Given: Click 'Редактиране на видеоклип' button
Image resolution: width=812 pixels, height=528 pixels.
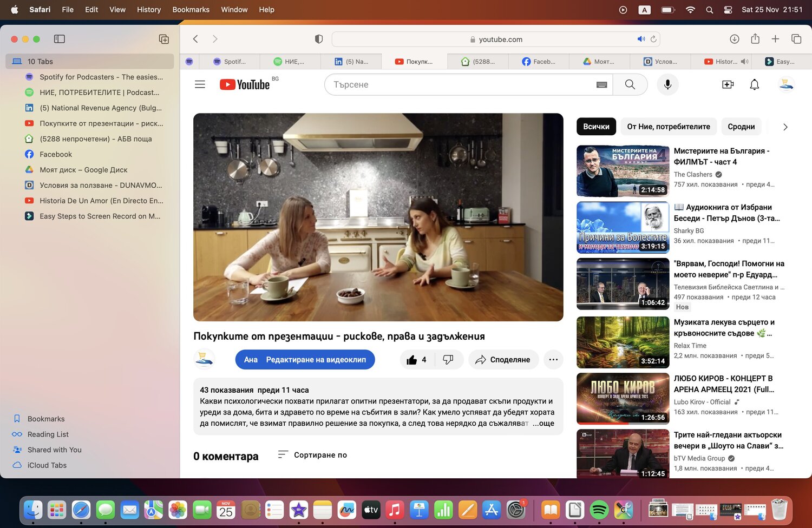Looking at the screenshot, I should coord(305,360).
